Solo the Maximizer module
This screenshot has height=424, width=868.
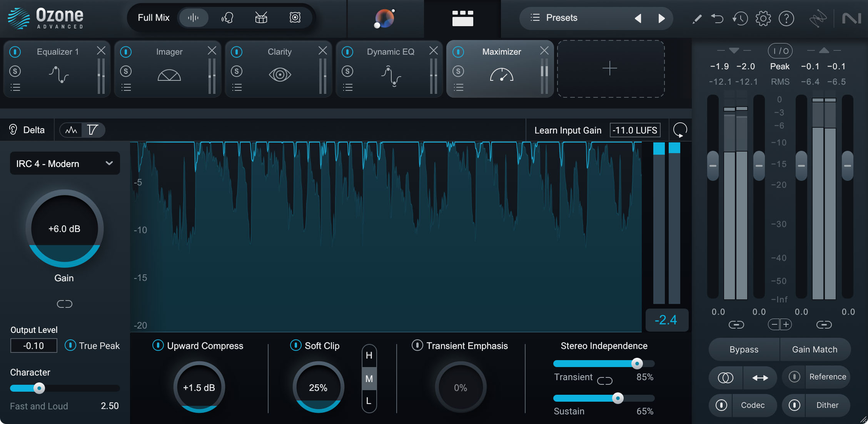458,71
